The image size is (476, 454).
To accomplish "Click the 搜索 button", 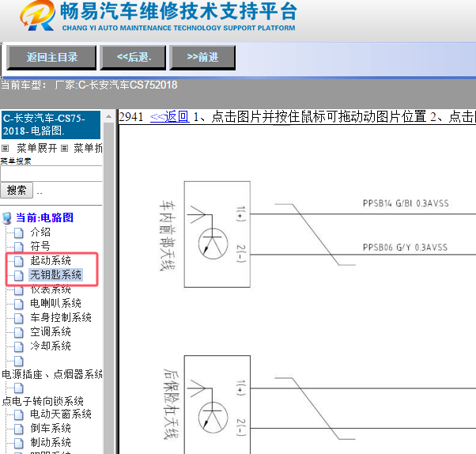I will pos(17,191).
